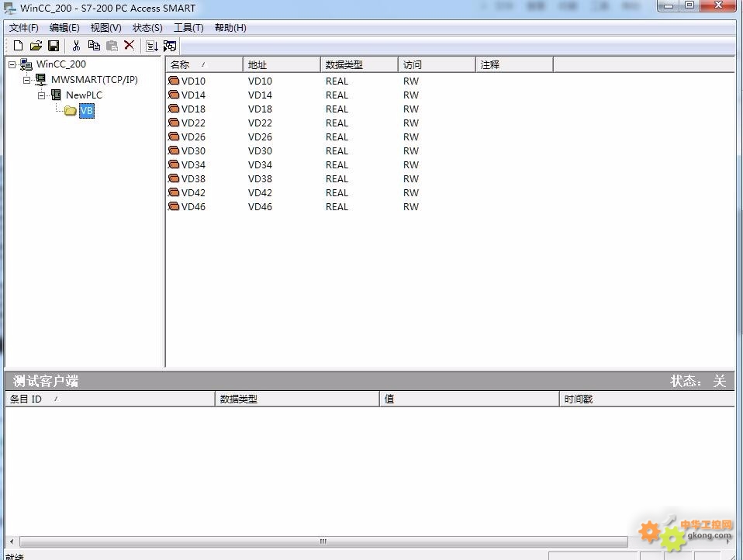Click RW access in VD18 row

coord(411,109)
